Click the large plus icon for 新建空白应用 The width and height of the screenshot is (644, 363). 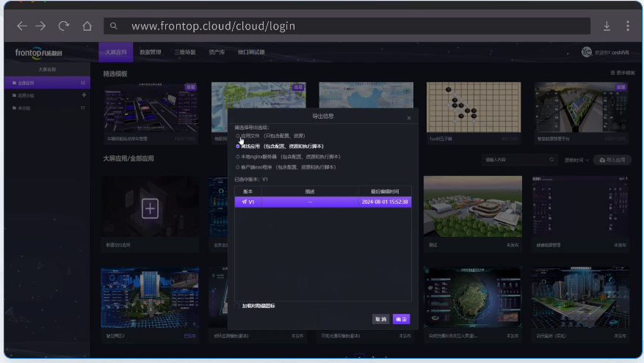coord(150,209)
